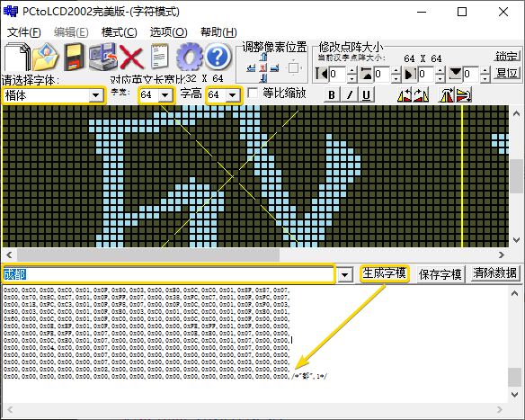Open options with the blue gear icon
Viewport: 525px width, 420px height.
point(190,57)
